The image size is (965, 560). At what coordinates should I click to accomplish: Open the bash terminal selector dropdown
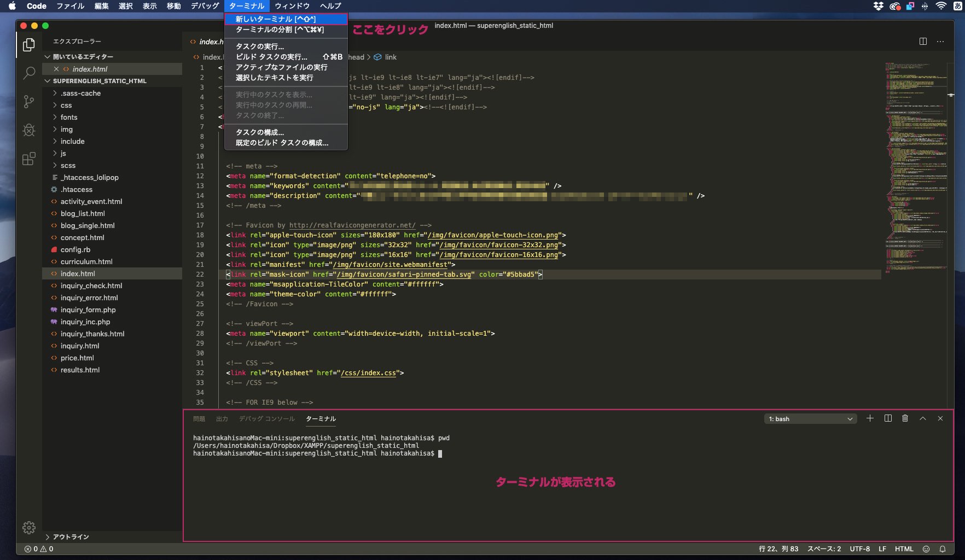click(x=810, y=419)
